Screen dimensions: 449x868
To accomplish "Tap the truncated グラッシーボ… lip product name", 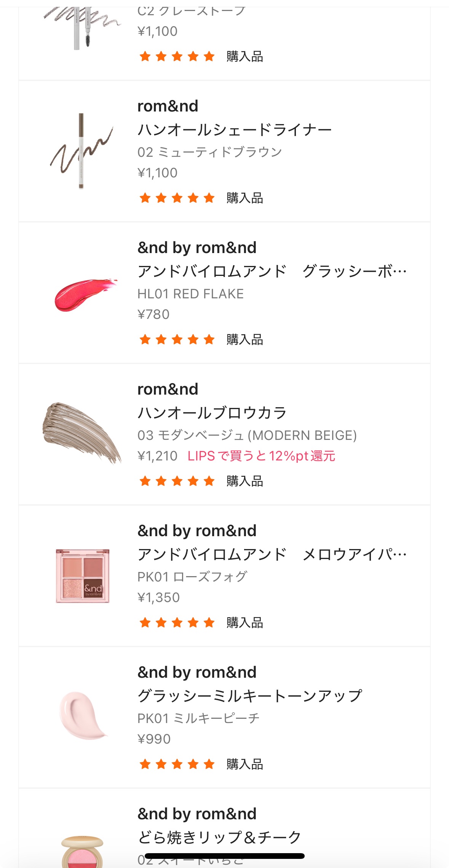I will coord(272,272).
